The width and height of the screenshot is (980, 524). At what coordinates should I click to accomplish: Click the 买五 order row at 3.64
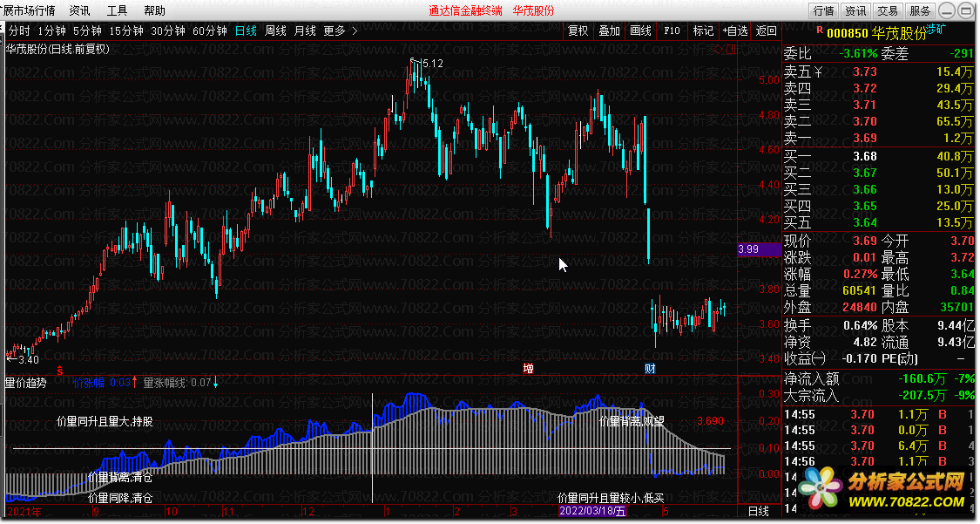pyautogui.click(x=879, y=222)
